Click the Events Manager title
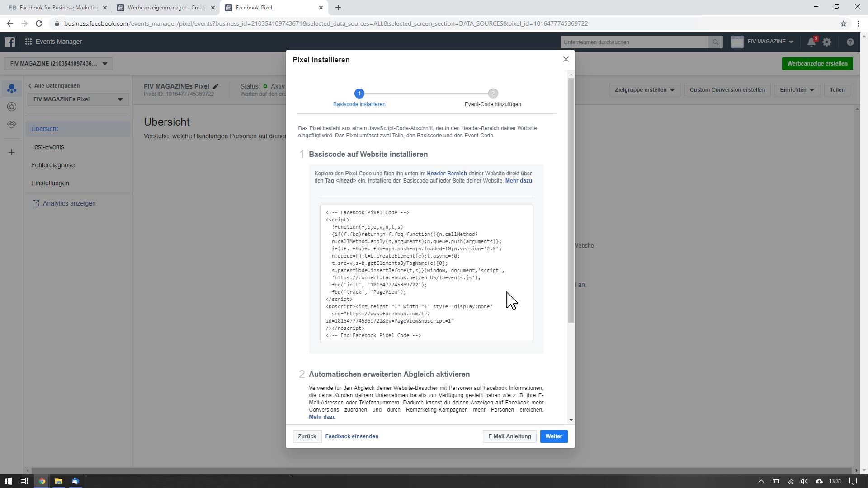Screen dimensions: 868x488 59,42
